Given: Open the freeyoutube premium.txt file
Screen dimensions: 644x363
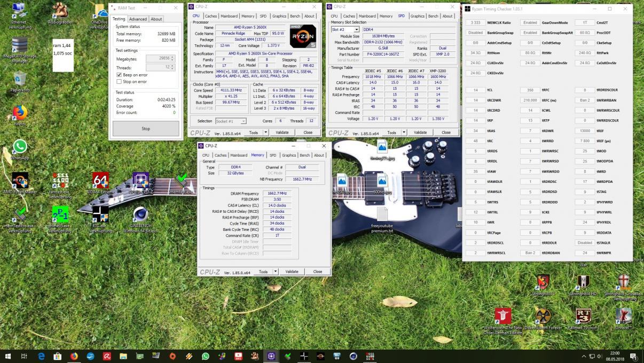Looking at the screenshot, I should pyautogui.click(x=382, y=221).
